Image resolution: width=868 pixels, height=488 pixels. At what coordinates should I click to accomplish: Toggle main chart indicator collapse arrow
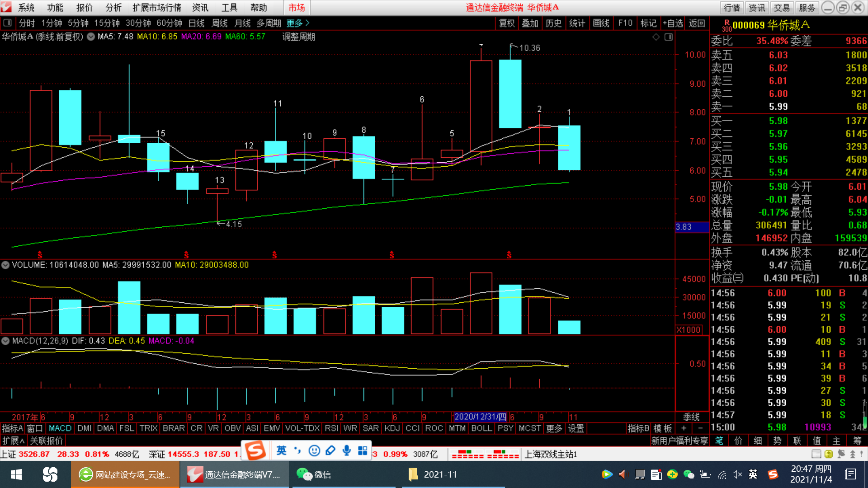click(x=91, y=37)
